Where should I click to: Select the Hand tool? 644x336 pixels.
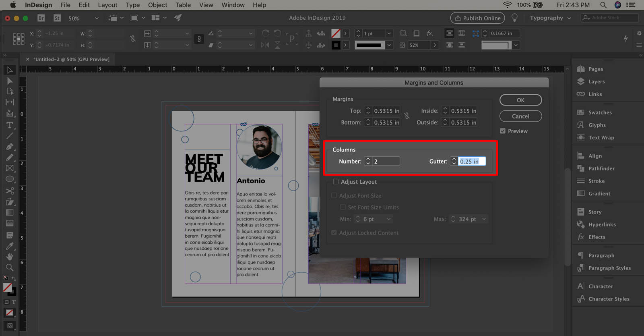[10, 257]
